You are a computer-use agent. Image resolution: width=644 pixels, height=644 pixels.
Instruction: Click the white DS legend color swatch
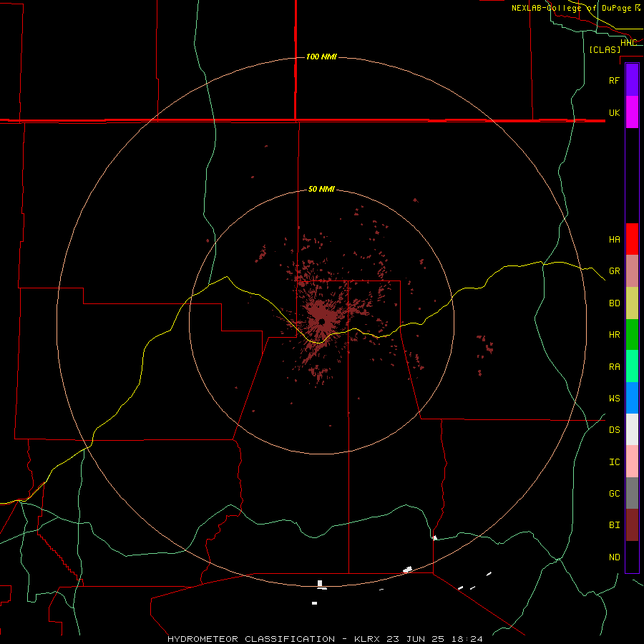coord(632,429)
